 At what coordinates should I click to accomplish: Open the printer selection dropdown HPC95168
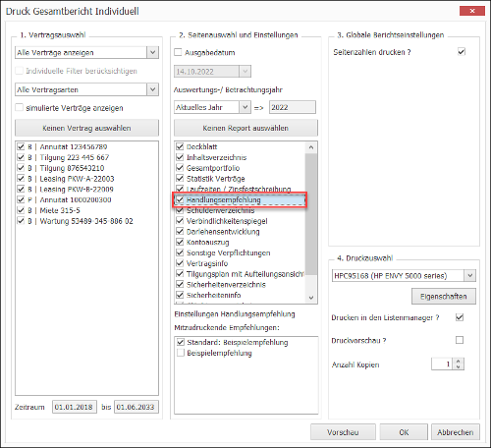pos(470,275)
